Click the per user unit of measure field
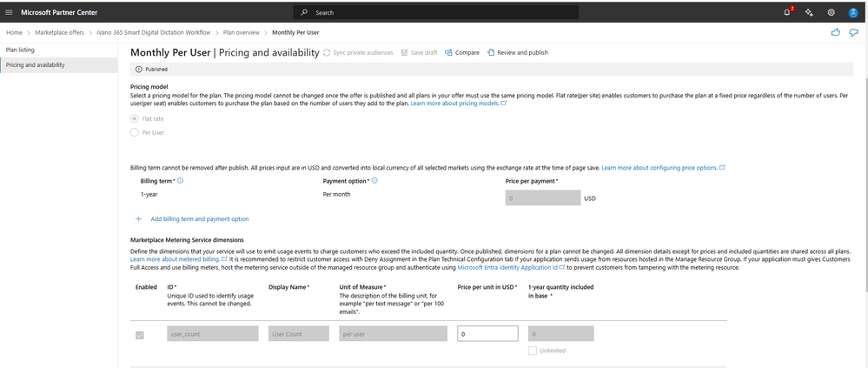The height and width of the screenshot is (368, 868). [393, 334]
